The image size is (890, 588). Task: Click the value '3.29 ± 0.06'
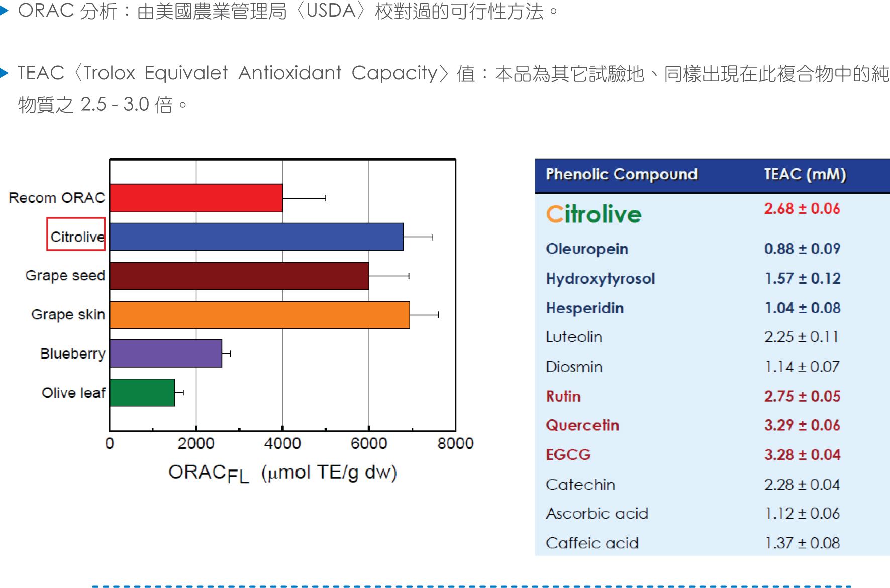tap(802, 425)
